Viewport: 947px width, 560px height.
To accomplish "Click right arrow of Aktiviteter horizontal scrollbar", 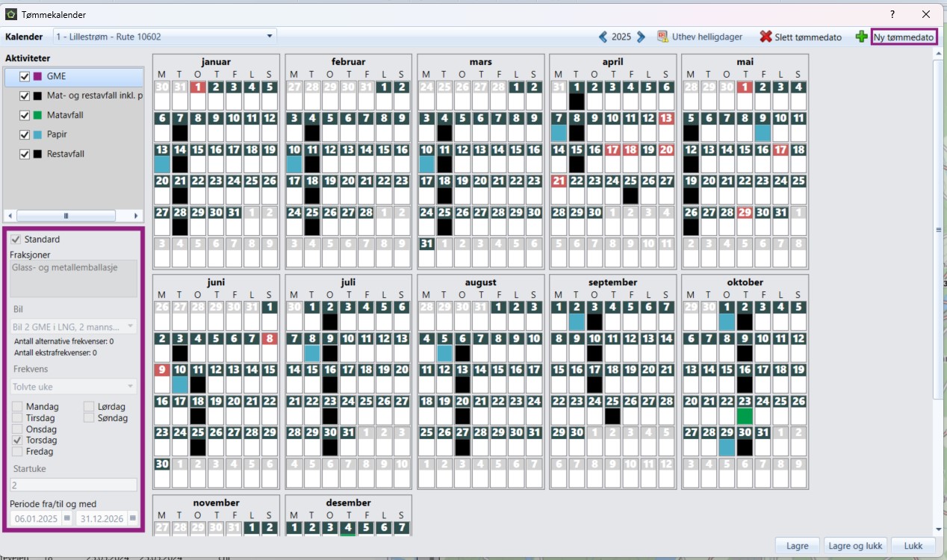I will [137, 216].
